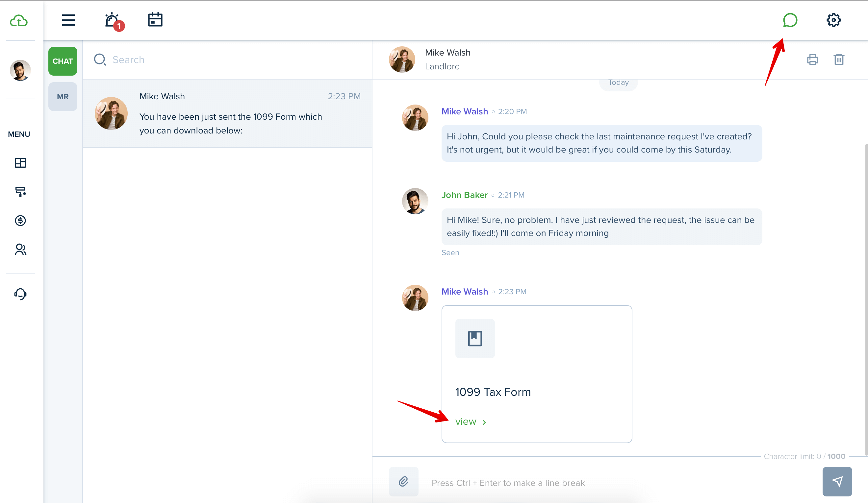
Task: Open the calendar icon in top bar
Action: (155, 20)
